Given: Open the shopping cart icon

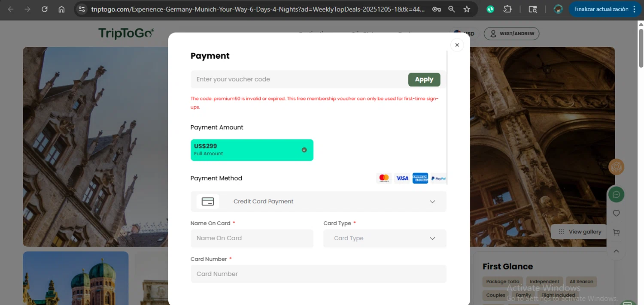Looking at the screenshot, I should (616, 232).
